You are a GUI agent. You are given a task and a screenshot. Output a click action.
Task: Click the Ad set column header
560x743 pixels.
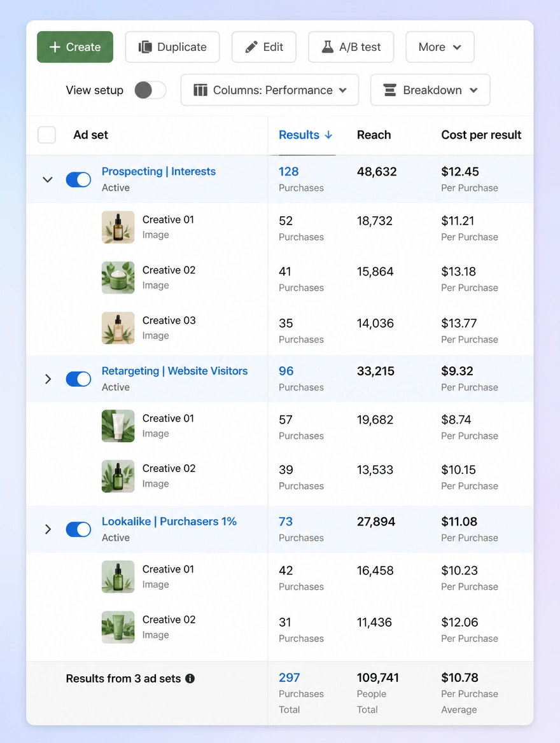(90, 135)
